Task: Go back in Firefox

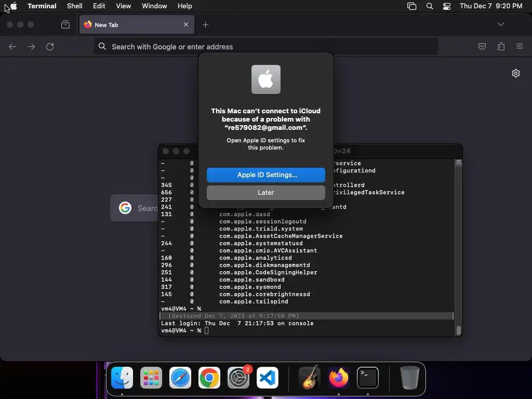Action: click(12, 46)
